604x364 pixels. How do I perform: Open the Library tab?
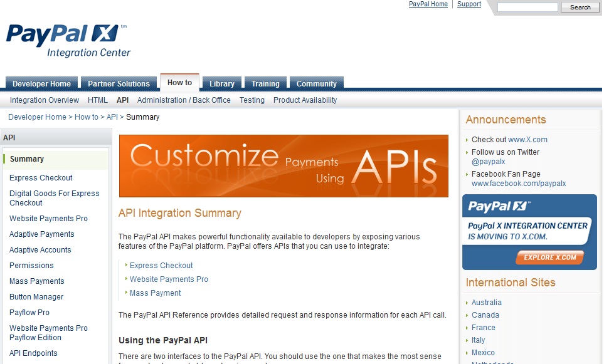(222, 83)
